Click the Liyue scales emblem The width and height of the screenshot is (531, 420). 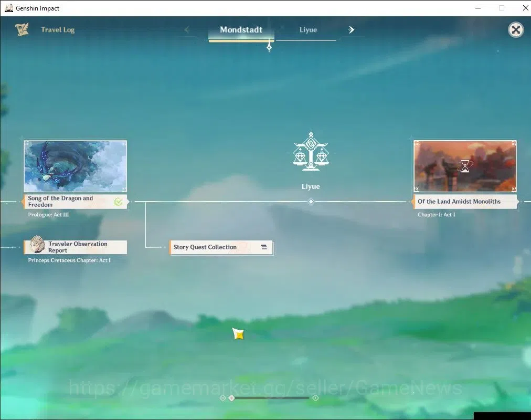pyautogui.click(x=311, y=151)
